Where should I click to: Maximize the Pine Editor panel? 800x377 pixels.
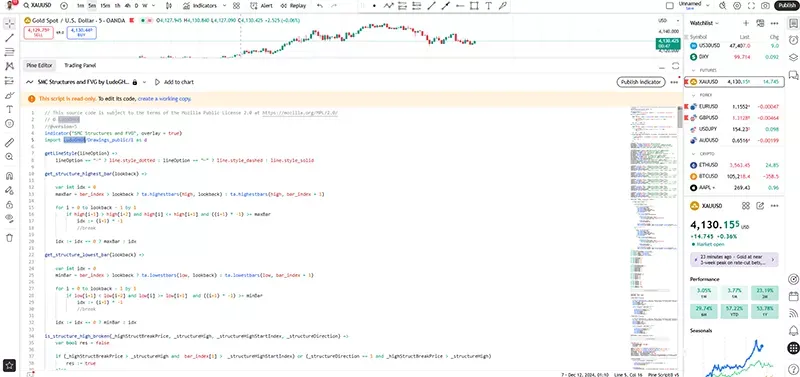click(x=676, y=66)
